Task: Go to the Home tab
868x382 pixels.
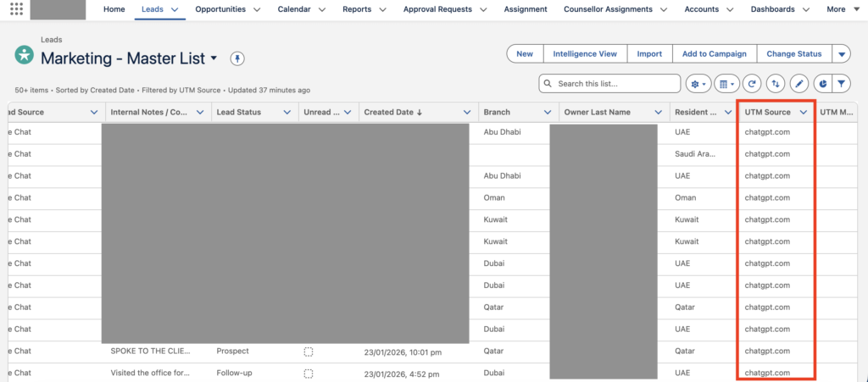Action: pyautogui.click(x=114, y=9)
